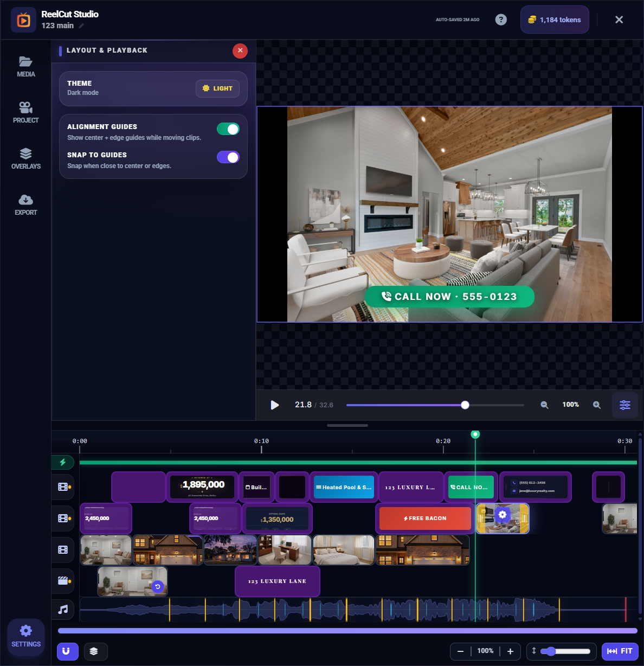Image resolution: width=644 pixels, height=666 pixels.
Task: Open the Overlays sidebar tab
Action: click(25, 158)
